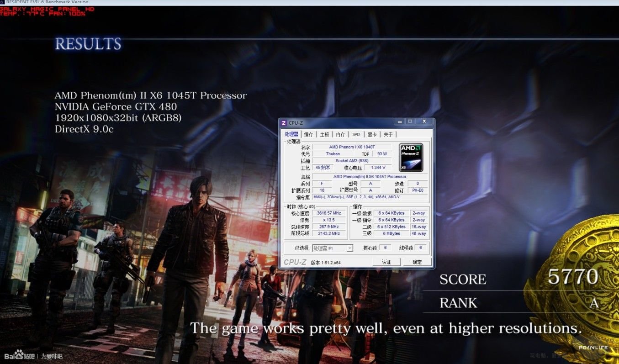
Task: Click the core speed value '3616.57 MHz'
Action: coord(329,213)
